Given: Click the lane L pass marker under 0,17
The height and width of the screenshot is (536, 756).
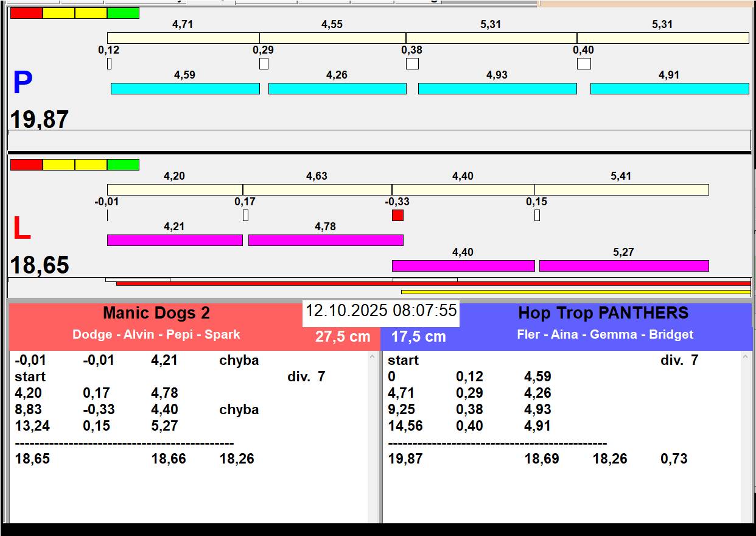Looking at the screenshot, I should pos(245,215).
